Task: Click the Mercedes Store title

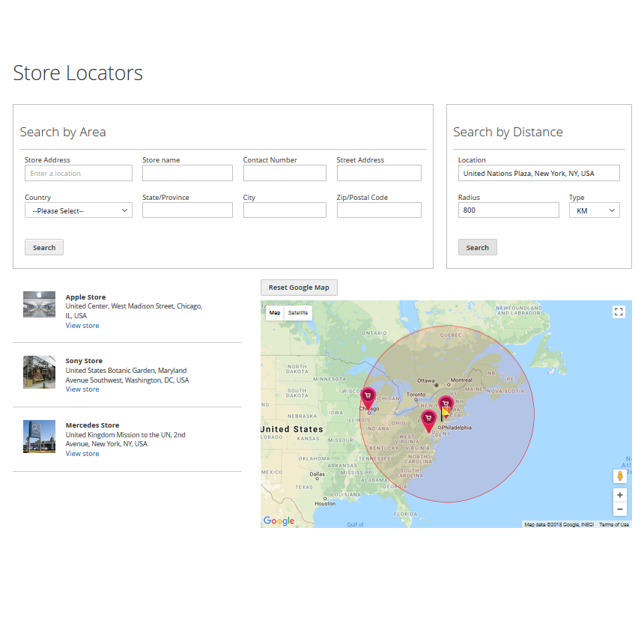Action: coord(92,425)
